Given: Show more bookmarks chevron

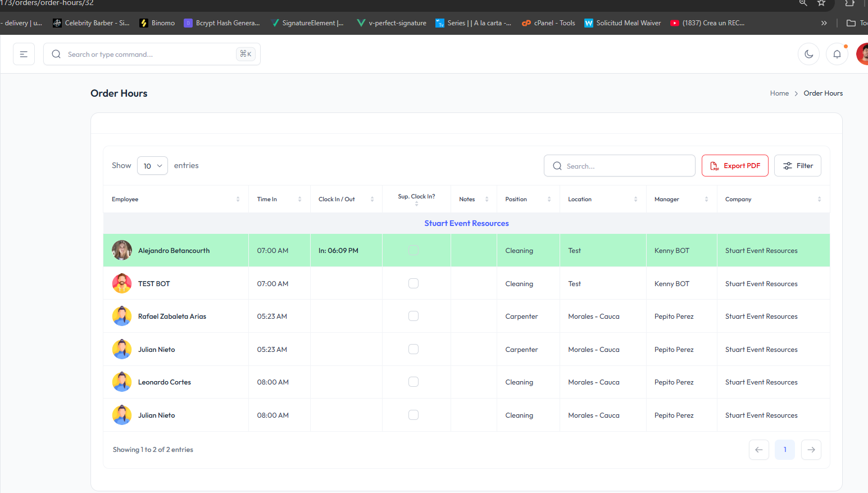Looking at the screenshot, I should tap(824, 23).
